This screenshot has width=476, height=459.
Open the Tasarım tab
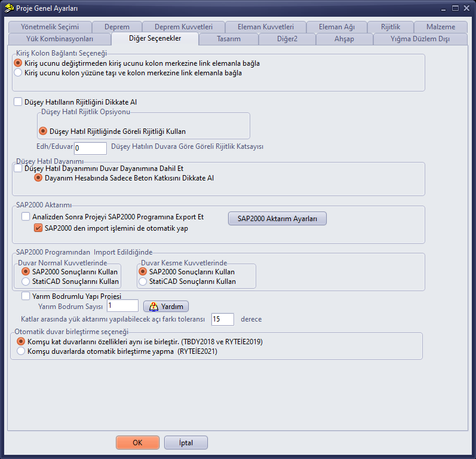pos(229,39)
